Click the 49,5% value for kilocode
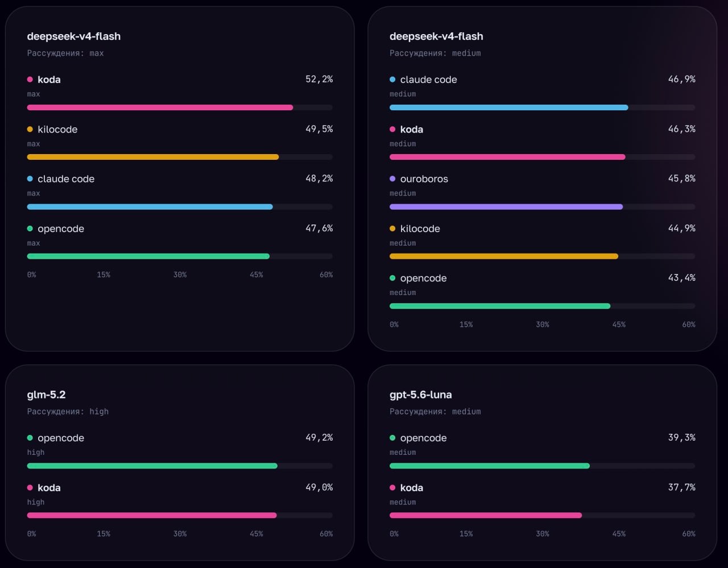 point(319,129)
